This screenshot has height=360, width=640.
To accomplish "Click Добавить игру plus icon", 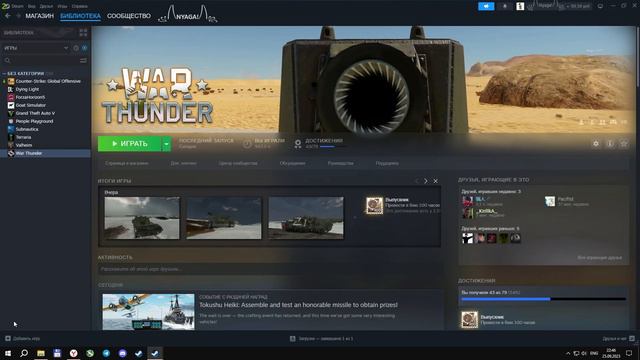I will [8, 338].
